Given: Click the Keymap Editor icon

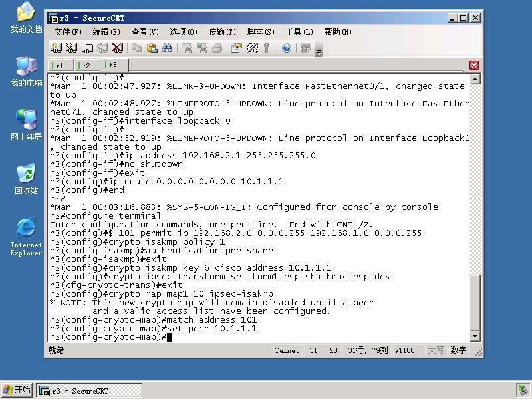Looking at the screenshot, I should pyautogui.click(x=252, y=48).
